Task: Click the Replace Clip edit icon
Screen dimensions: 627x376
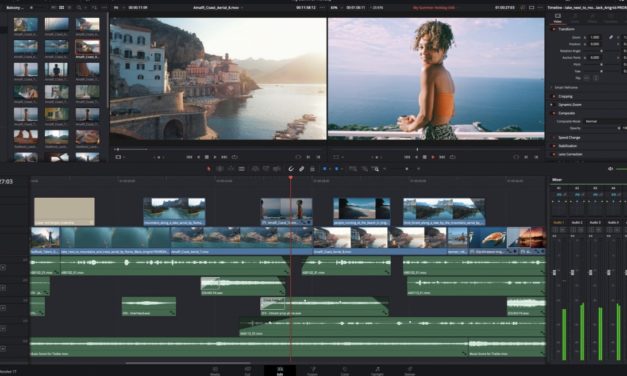Action: coord(277,169)
